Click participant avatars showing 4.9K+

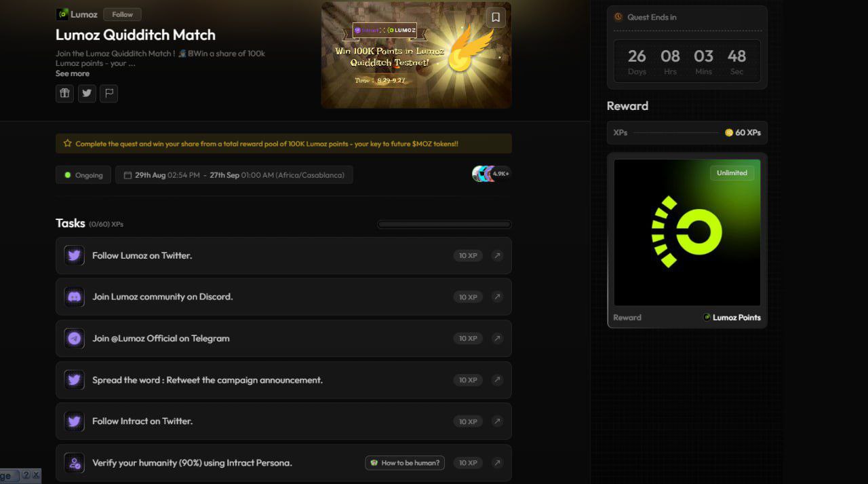(x=491, y=174)
